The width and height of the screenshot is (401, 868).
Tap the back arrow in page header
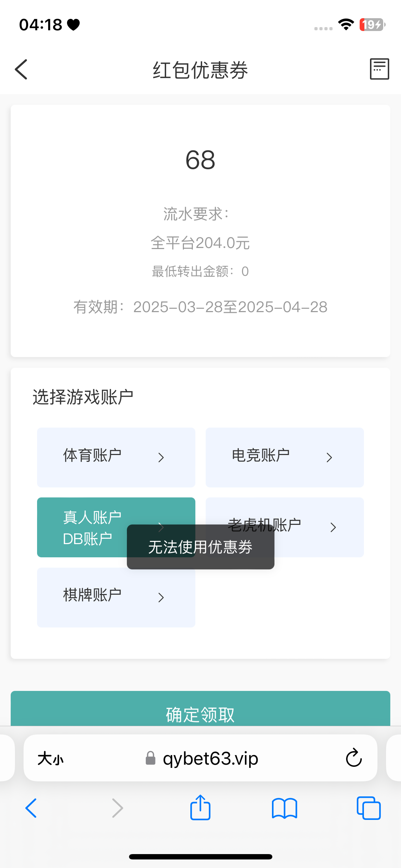point(21,69)
